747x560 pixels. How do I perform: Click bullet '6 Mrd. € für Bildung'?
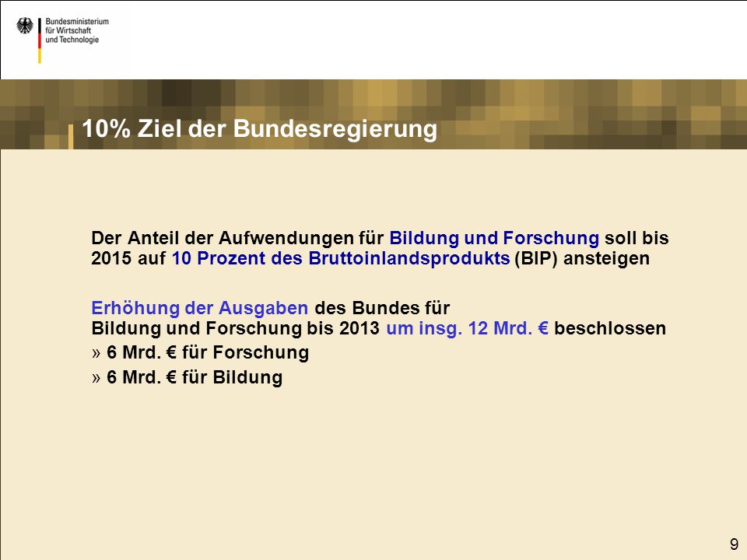coord(187,377)
